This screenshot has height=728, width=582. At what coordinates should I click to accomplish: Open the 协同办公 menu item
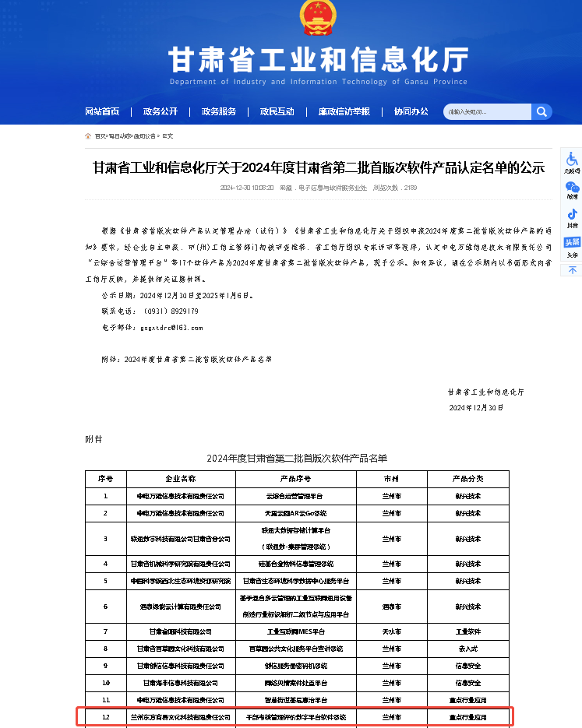[x=411, y=111]
